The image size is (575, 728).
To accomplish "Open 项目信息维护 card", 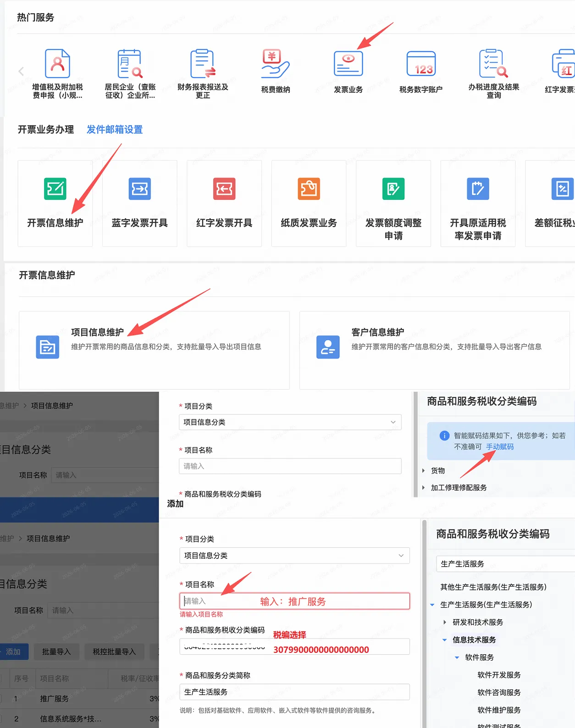I will 154,350.
